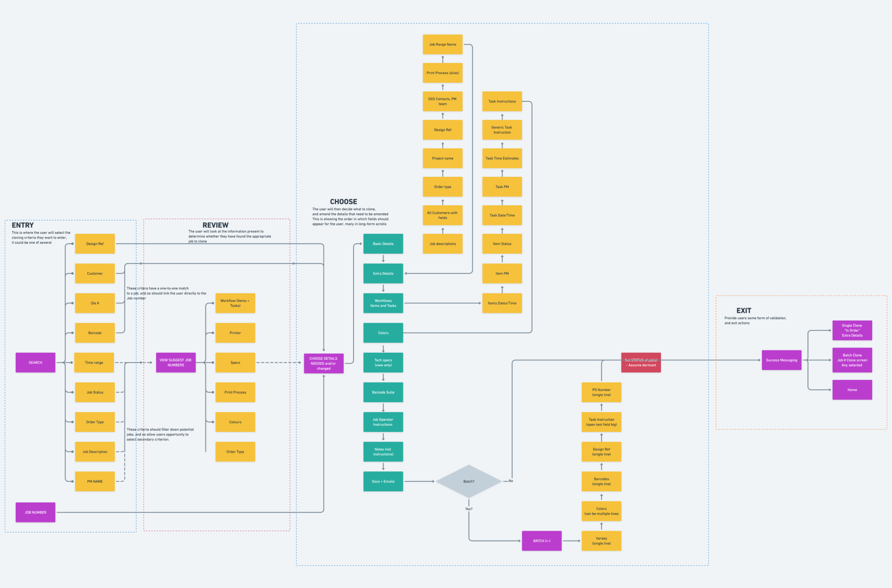The width and height of the screenshot is (892, 588).
Task: Open the VIEW SUGGEST JOB NUMBERS node
Action: 176,362
